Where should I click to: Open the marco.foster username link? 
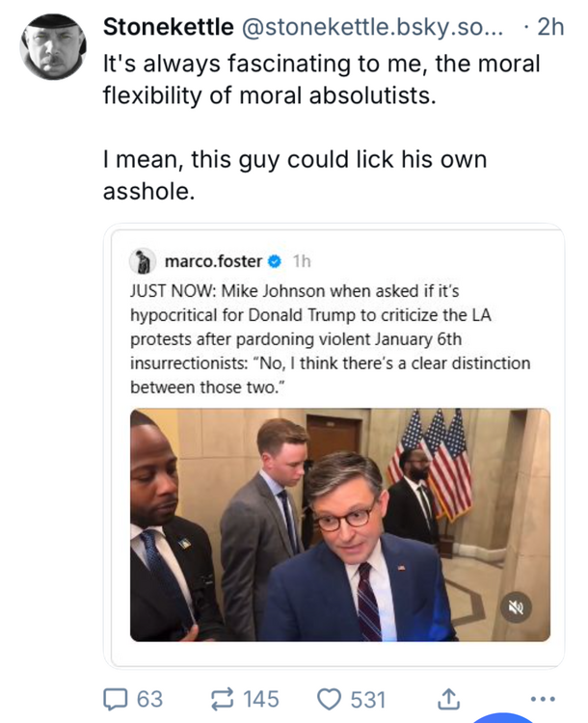(x=214, y=261)
